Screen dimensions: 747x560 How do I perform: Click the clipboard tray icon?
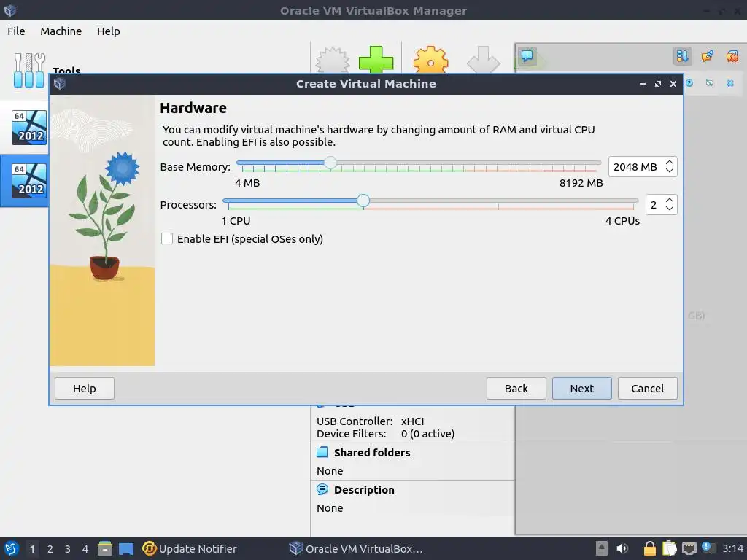670,548
